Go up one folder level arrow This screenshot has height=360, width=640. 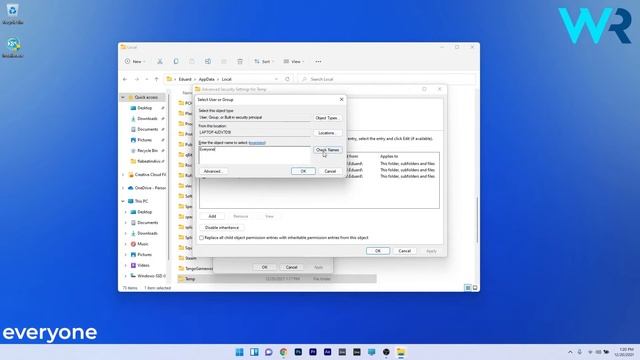tap(156, 79)
